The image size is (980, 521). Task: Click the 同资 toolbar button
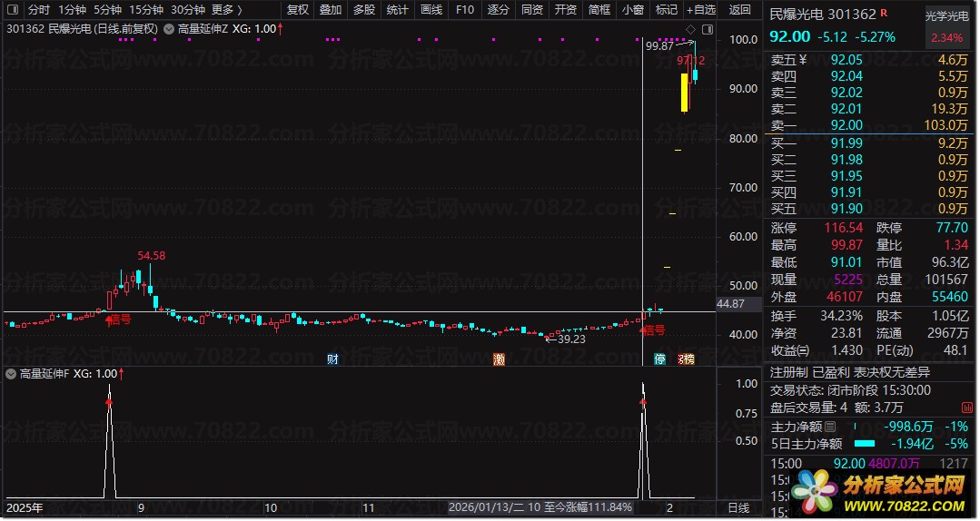tap(532, 9)
